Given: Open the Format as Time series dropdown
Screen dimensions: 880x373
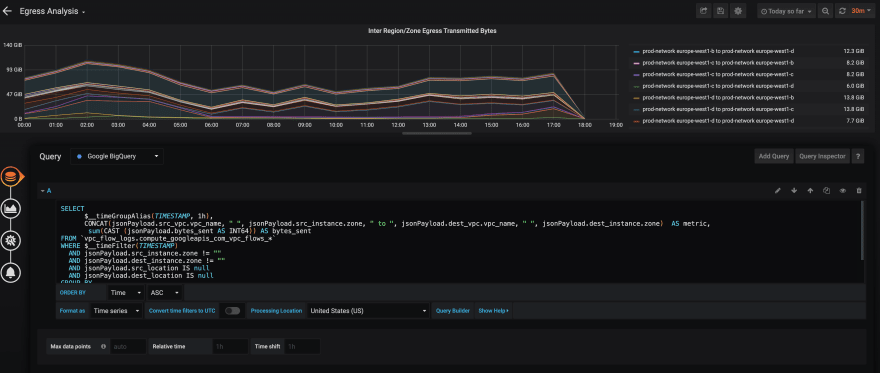Looking at the screenshot, I should coord(116,310).
